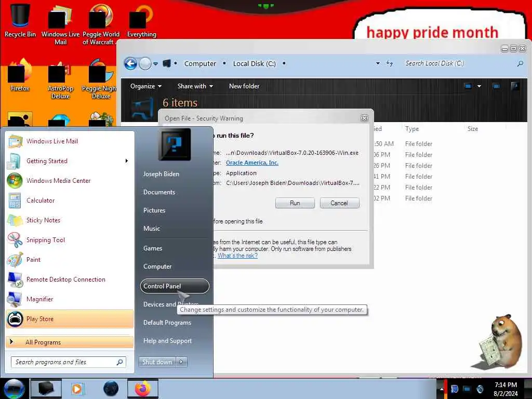Open the Oracle America, Inc. publisher link
This screenshot has width=532, height=399.
252,163
